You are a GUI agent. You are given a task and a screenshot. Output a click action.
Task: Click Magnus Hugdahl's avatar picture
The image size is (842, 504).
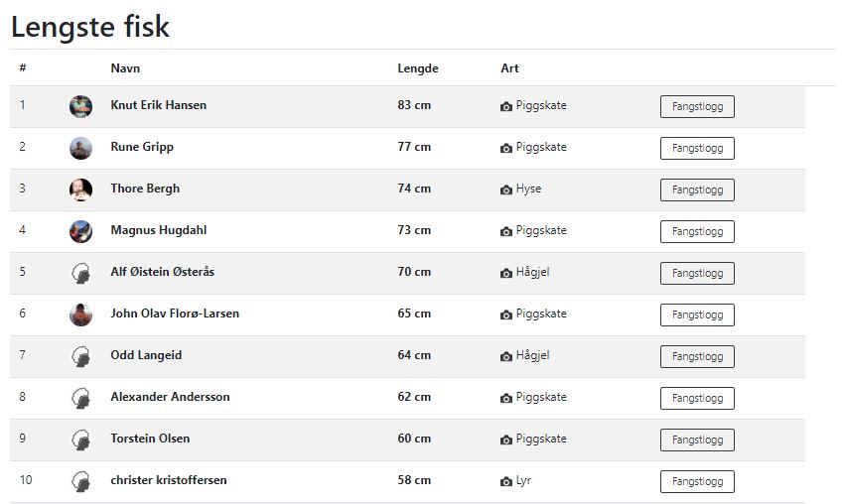point(81,231)
